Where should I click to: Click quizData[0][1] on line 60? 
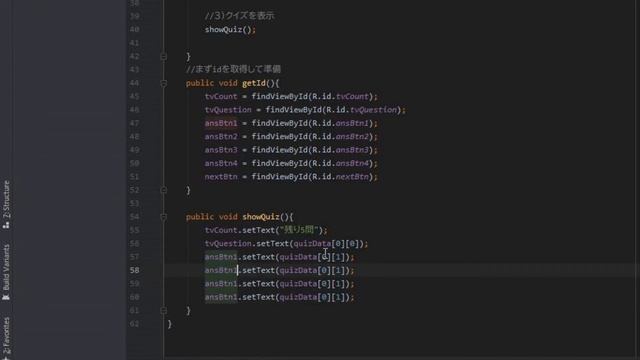[312, 297]
